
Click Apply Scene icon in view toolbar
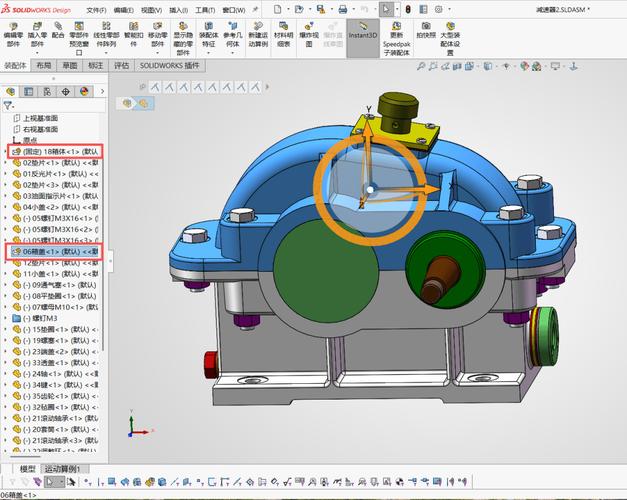[x=537, y=66]
